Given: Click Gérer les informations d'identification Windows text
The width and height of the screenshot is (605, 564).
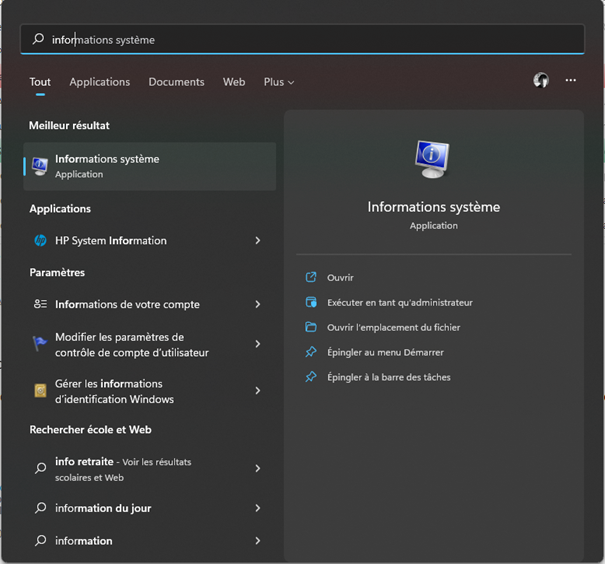Looking at the screenshot, I should (x=114, y=391).
